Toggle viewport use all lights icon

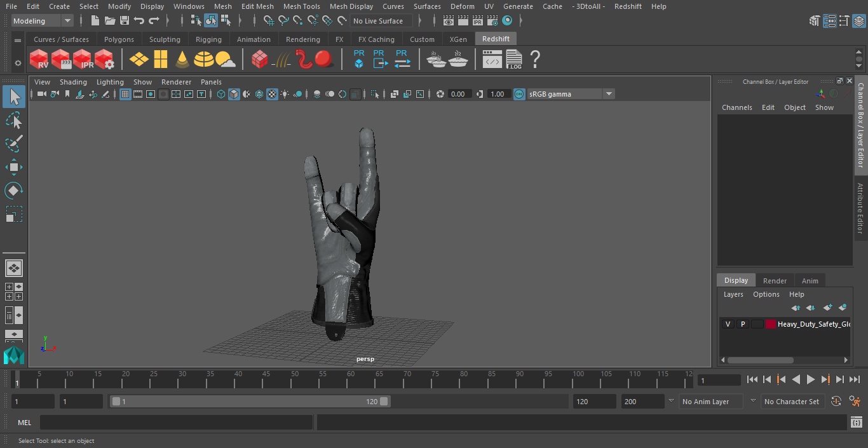coord(285,94)
